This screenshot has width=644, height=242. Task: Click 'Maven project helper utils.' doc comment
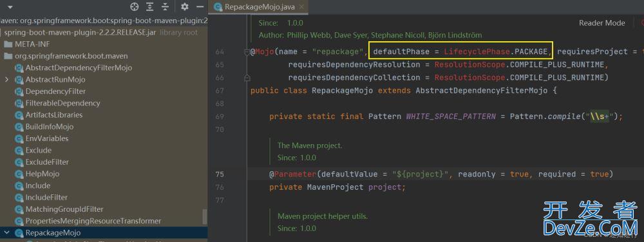(x=323, y=216)
